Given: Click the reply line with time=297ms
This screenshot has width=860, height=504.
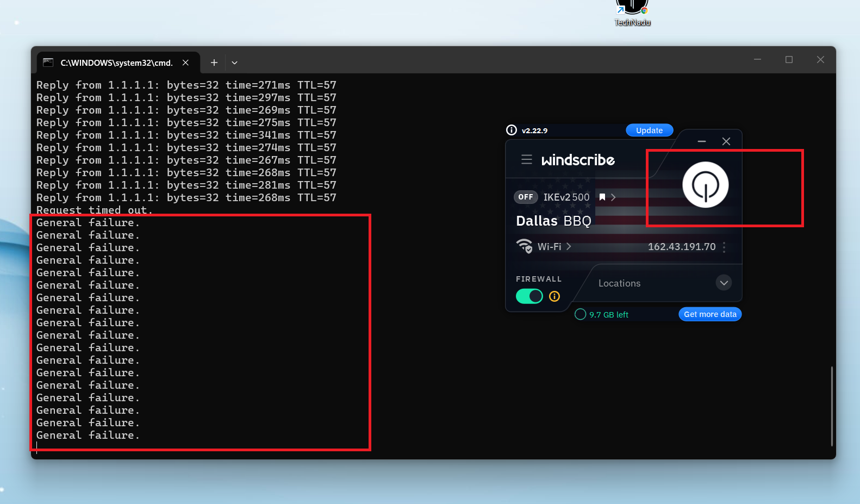Looking at the screenshot, I should click(x=186, y=97).
